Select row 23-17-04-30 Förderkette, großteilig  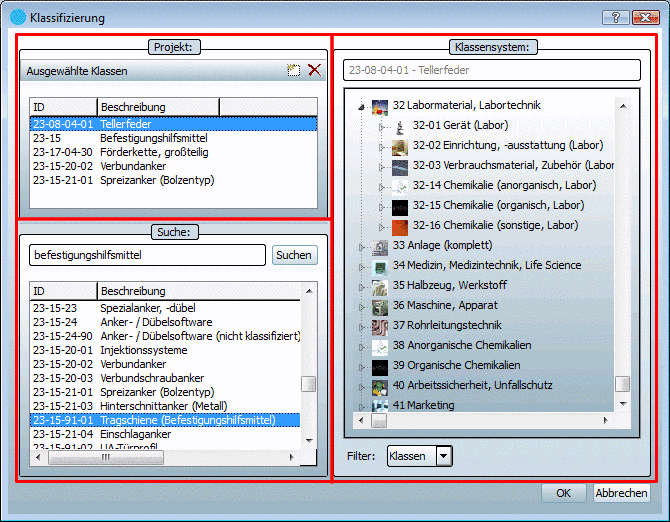pyautogui.click(x=173, y=152)
